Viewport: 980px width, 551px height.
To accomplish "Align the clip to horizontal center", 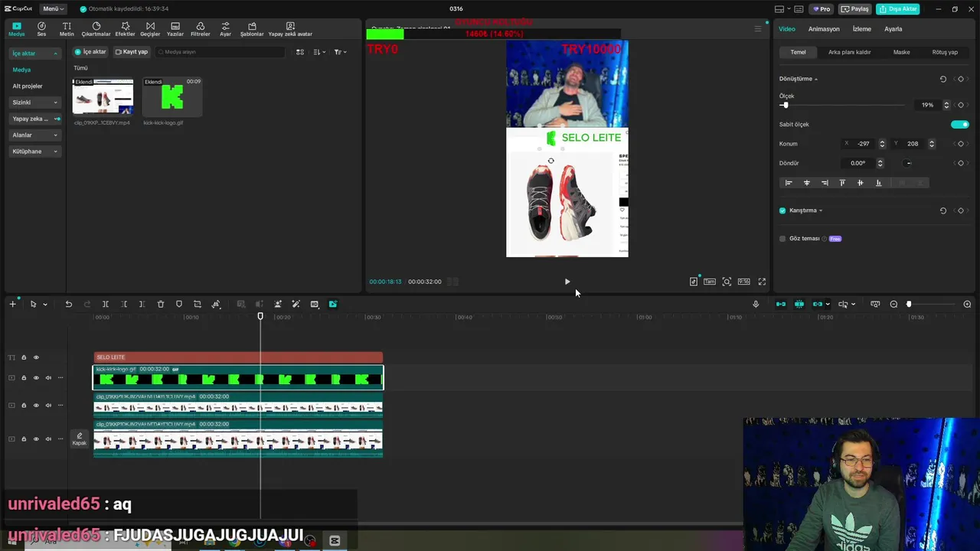I will [806, 183].
